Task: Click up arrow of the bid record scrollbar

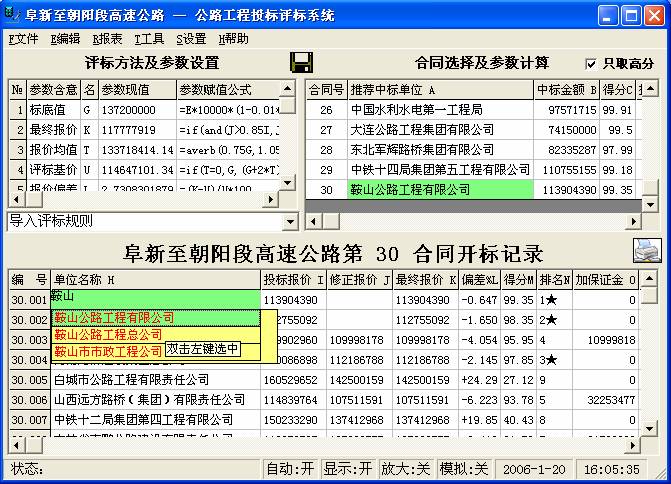Action: pyautogui.click(x=649, y=279)
